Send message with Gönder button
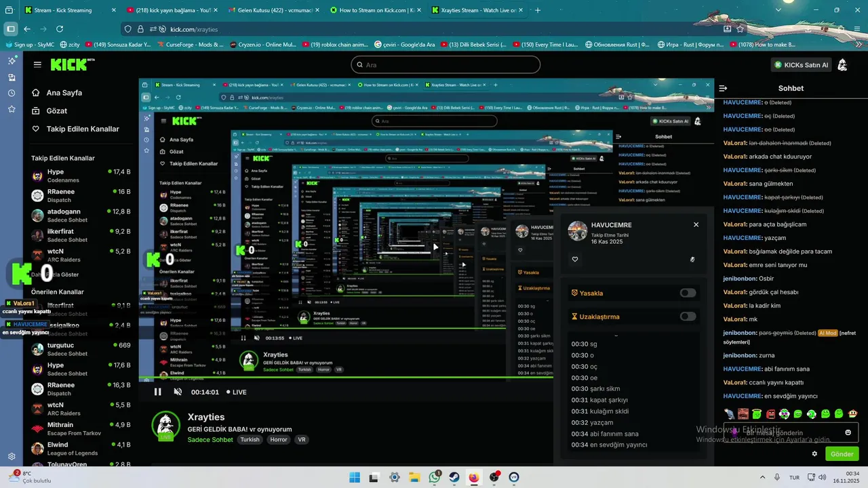 pyautogui.click(x=842, y=453)
